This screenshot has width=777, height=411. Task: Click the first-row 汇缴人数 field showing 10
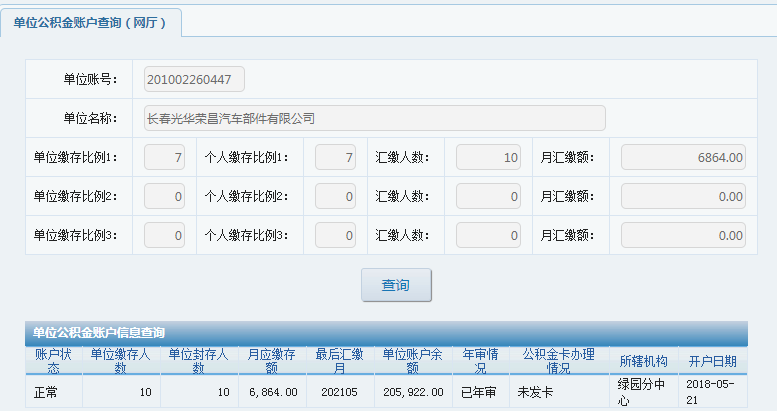click(488, 157)
